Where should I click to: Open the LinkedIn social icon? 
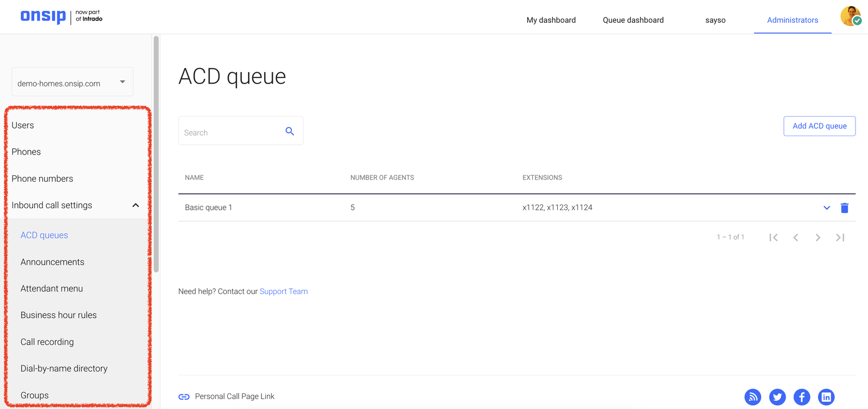[x=826, y=397]
